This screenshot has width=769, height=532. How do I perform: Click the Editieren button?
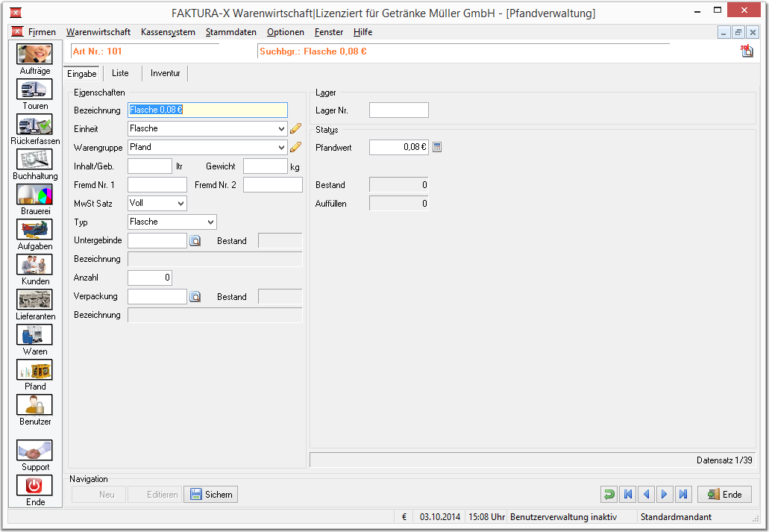(155, 494)
